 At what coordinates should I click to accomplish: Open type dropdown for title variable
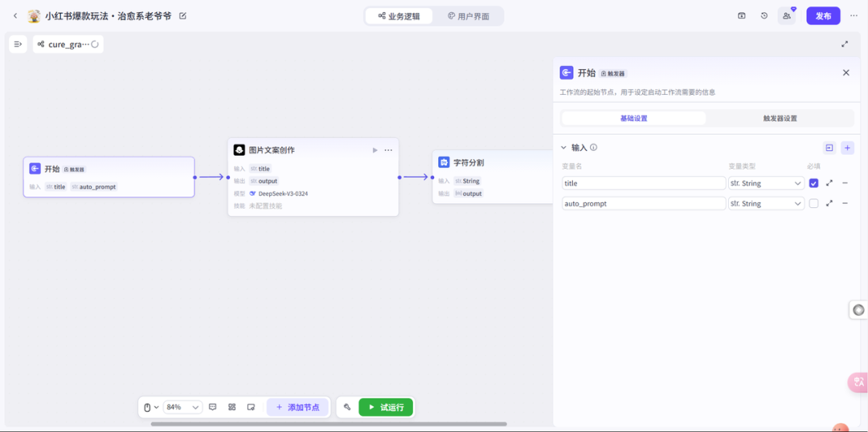[x=766, y=183]
